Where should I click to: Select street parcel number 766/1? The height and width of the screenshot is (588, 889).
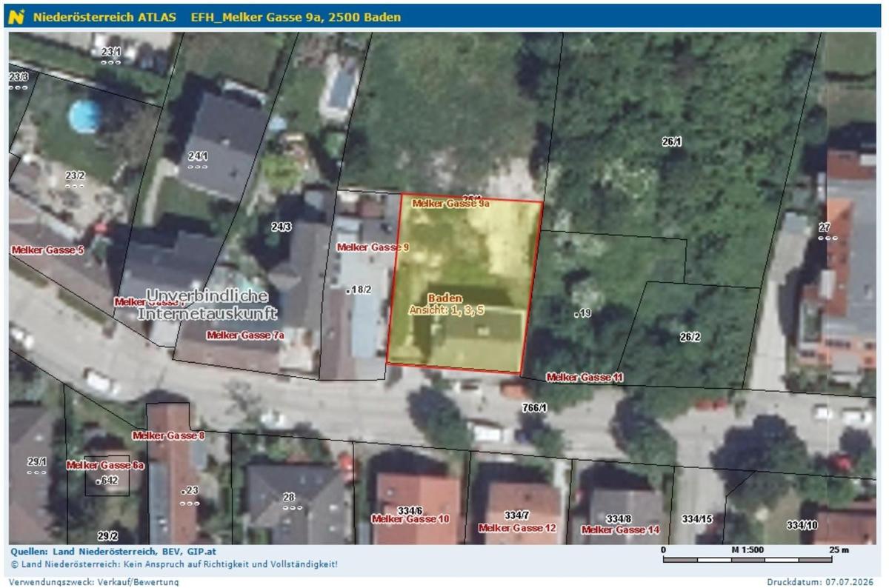[534, 408]
